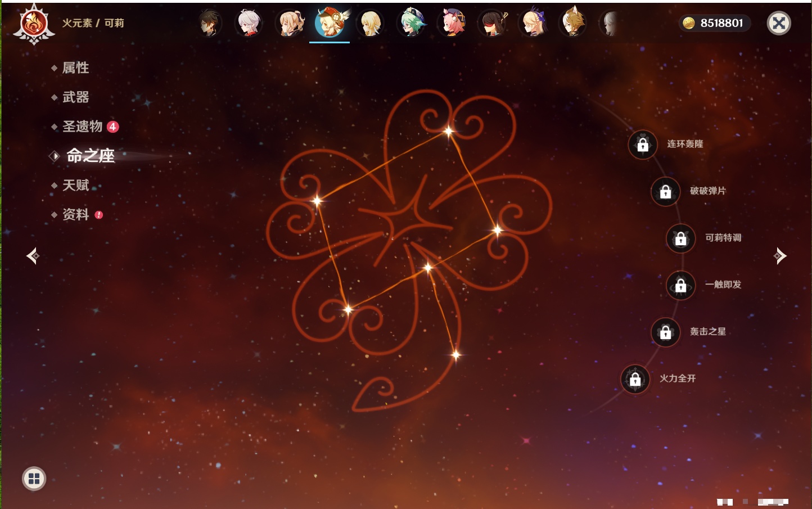The height and width of the screenshot is (509, 812).
Task: Choose Yoimiya's avatar in the party row
Action: [290, 23]
